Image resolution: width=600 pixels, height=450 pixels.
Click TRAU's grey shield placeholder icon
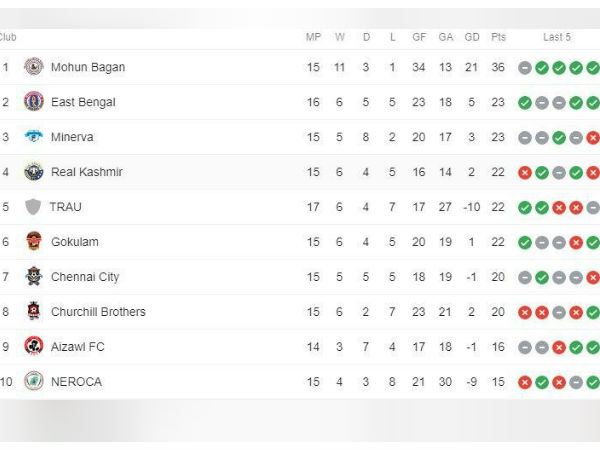[x=33, y=207]
